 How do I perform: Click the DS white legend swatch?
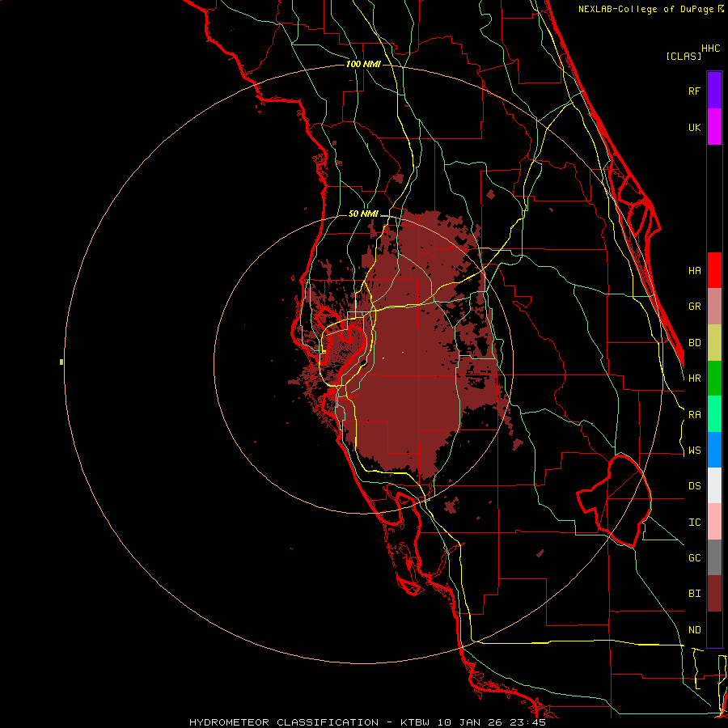point(714,485)
